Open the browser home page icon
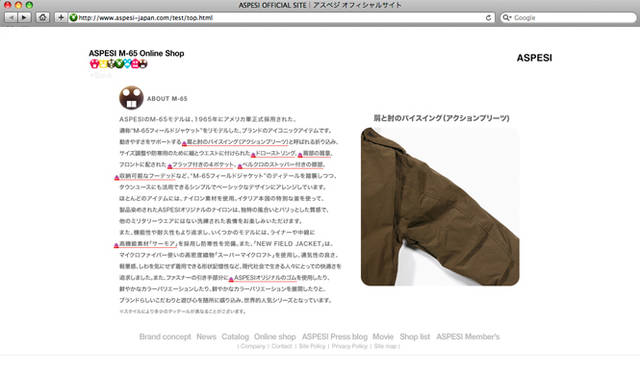 point(42,18)
